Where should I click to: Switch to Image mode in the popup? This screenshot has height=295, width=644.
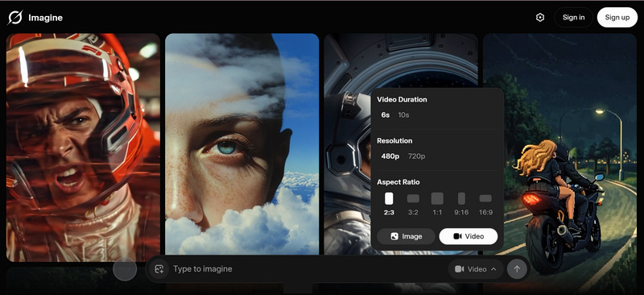[x=406, y=236]
